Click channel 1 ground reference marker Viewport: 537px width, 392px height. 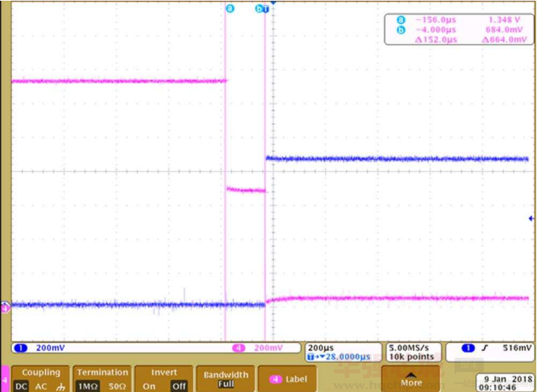[5, 304]
